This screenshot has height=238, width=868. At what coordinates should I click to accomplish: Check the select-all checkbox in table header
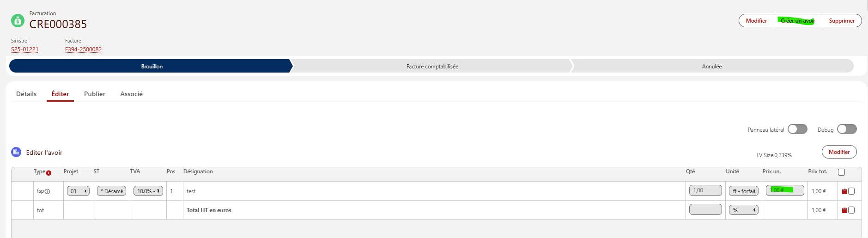841,172
